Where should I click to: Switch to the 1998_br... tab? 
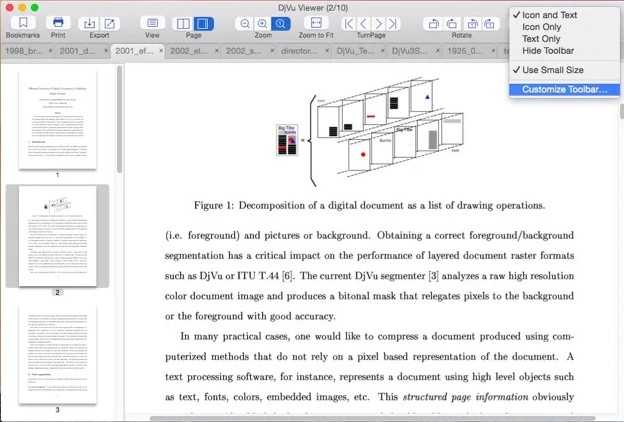tap(23, 51)
